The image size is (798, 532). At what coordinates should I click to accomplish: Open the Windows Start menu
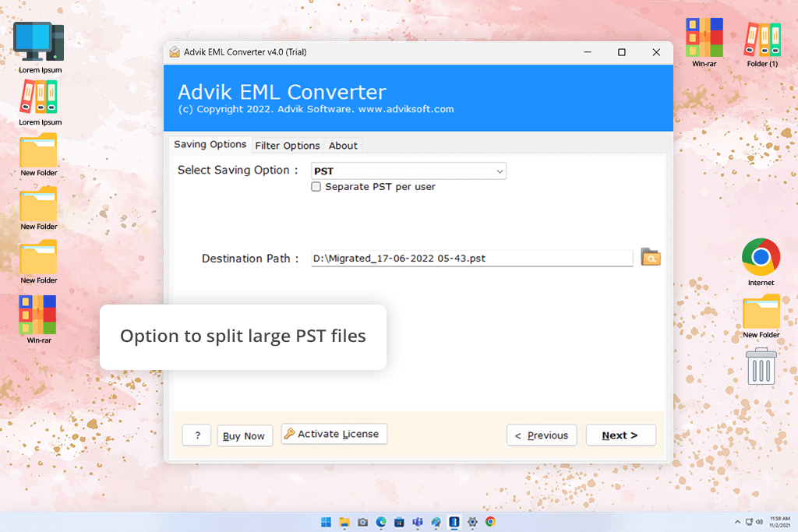327,522
